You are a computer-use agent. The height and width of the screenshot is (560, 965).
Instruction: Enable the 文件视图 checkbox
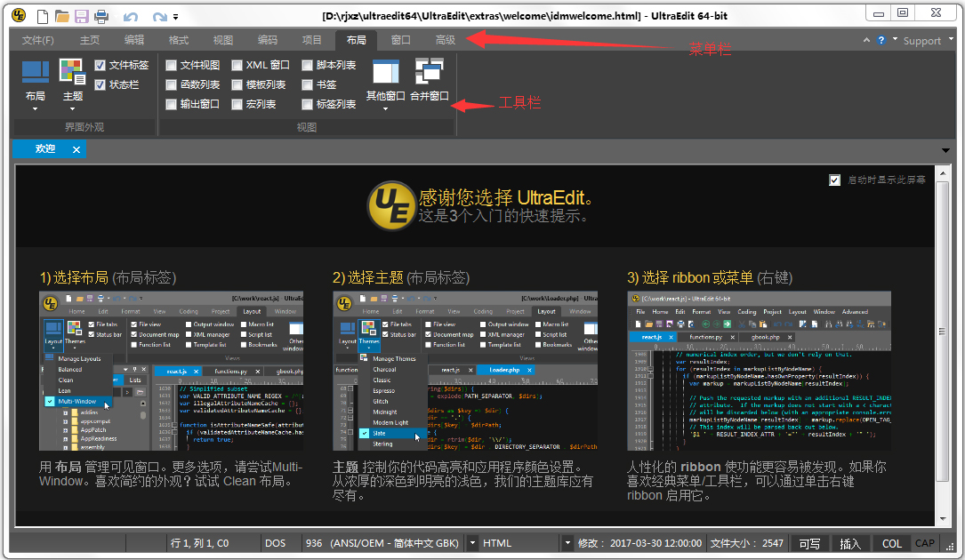pos(171,65)
